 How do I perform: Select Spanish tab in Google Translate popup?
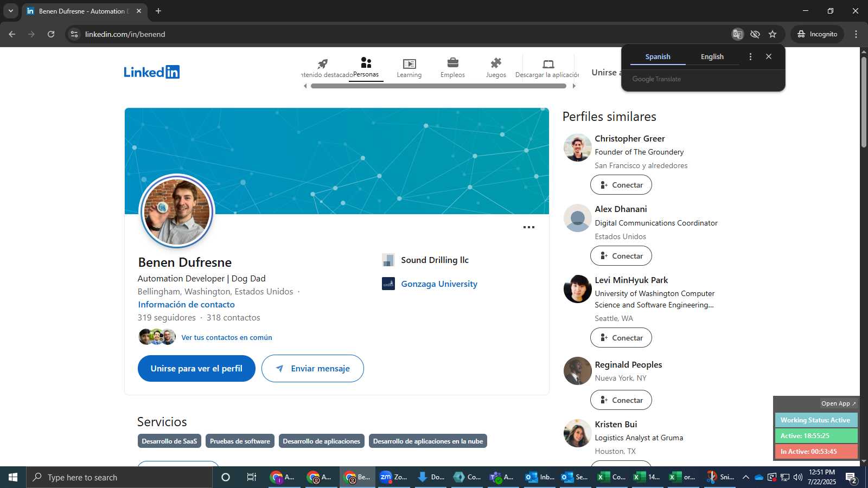click(x=658, y=56)
